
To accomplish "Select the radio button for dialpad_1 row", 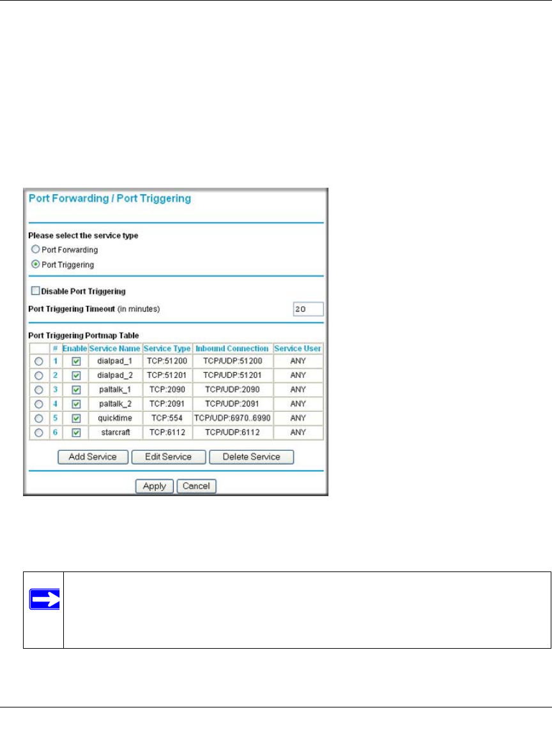I will 38,361.
